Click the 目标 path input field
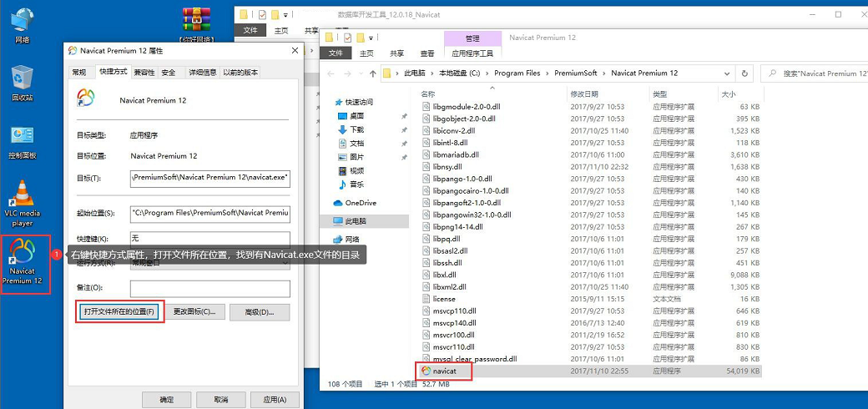The image size is (868, 409). (x=210, y=179)
